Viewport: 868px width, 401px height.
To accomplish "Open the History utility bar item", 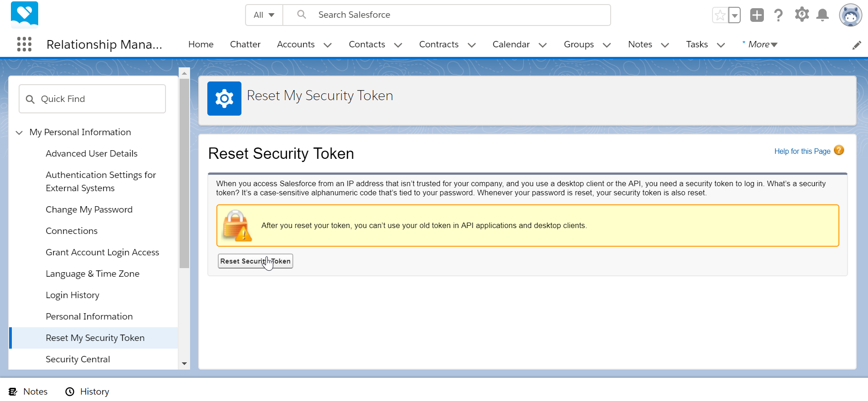I will tap(87, 391).
